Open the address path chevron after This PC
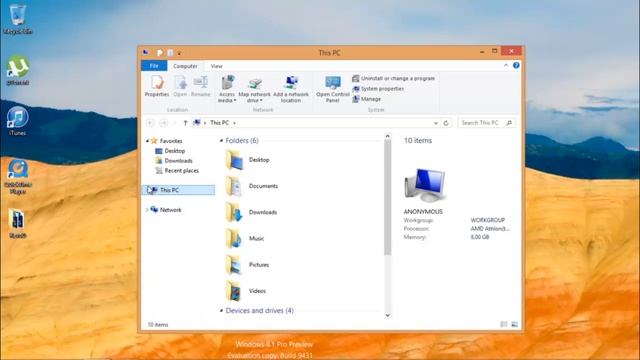This screenshot has height=360, width=640. click(234, 123)
